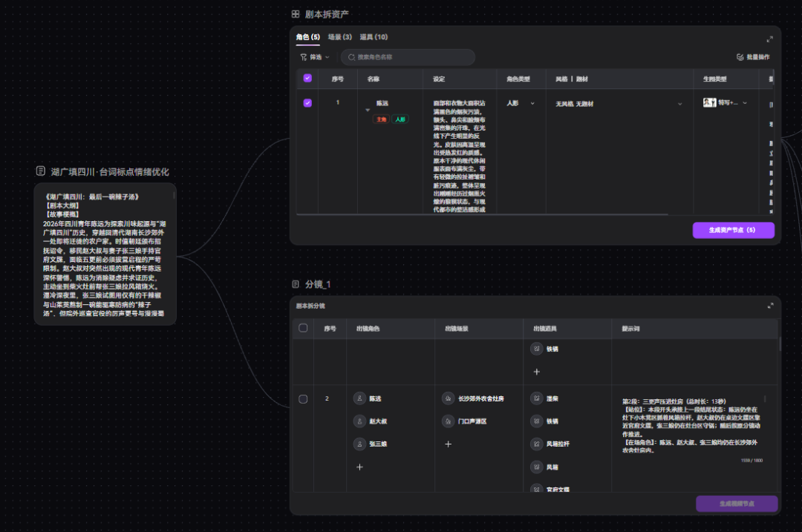Screen dimensions: 802x532
Task: Open the 人形 role type dropdown
Action: (521, 103)
